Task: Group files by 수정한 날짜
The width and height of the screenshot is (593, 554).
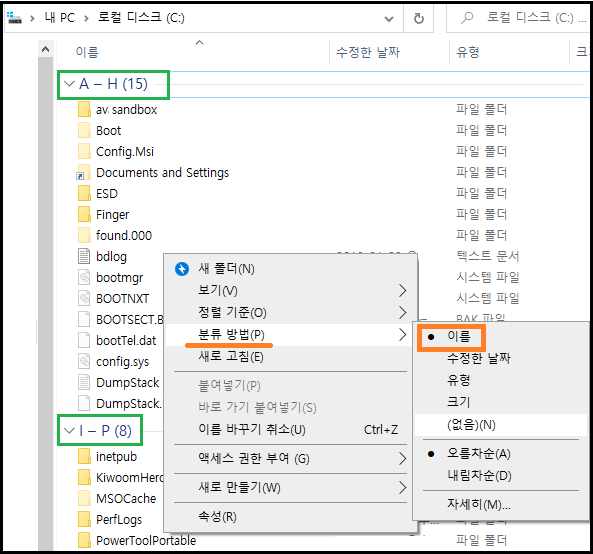Action: click(479, 358)
